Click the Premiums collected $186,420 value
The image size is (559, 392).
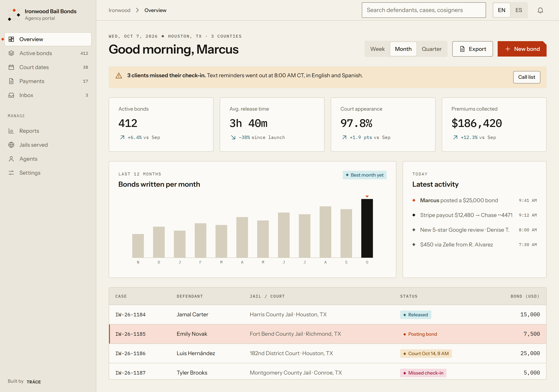pos(477,123)
